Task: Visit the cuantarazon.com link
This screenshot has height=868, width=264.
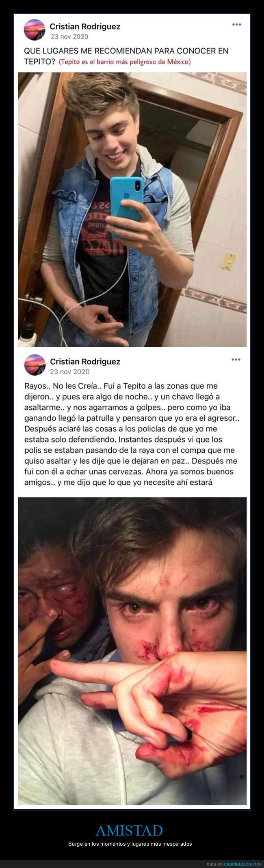Action: pyautogui.click(x=243, y=863)
